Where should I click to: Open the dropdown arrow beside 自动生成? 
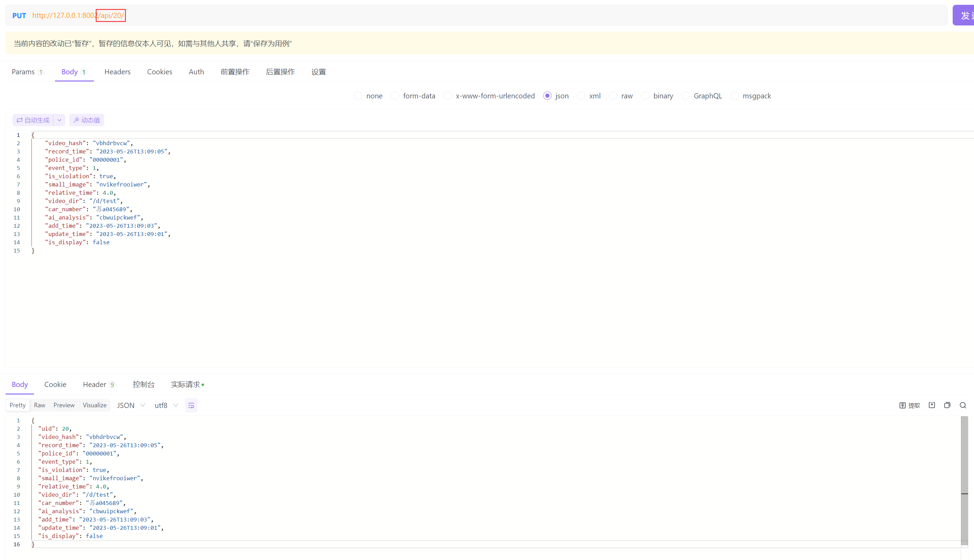point(59,120)
